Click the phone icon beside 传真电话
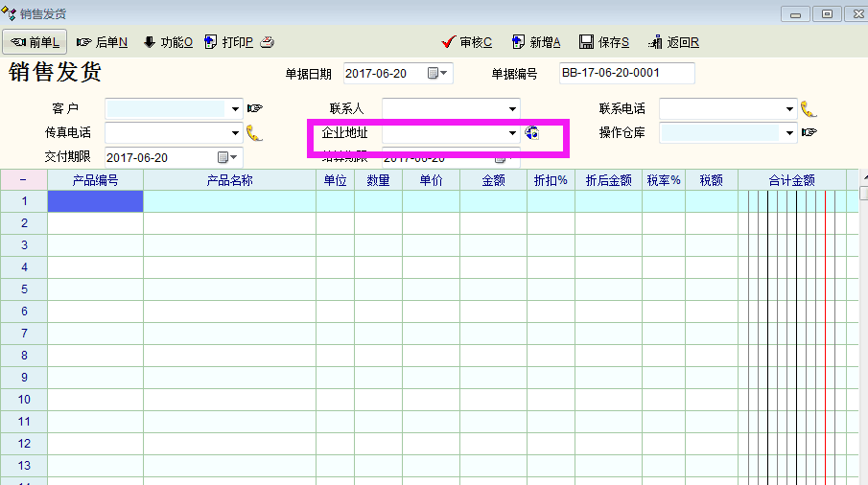Viewport: 868px width, 485px height. pos(254,133)
